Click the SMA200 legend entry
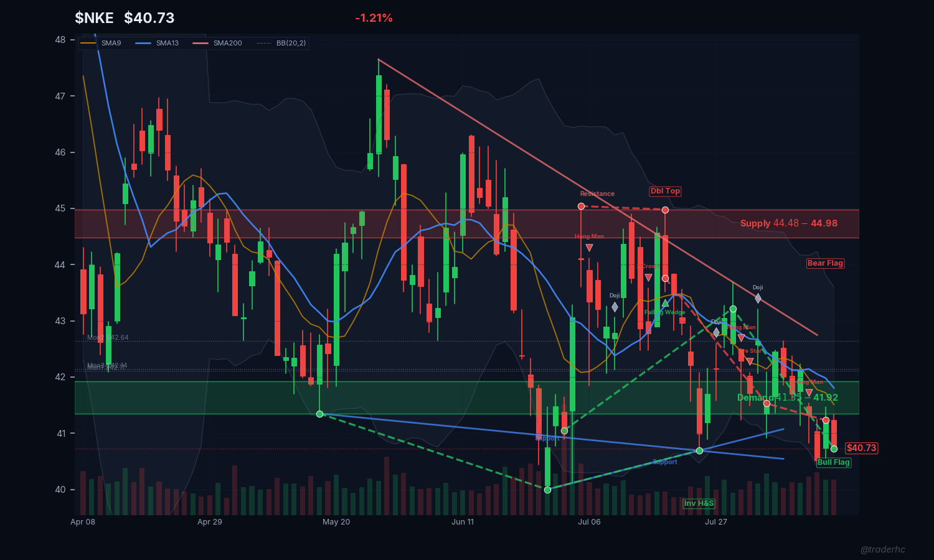The image size is (934, 560). coord(217,43)
